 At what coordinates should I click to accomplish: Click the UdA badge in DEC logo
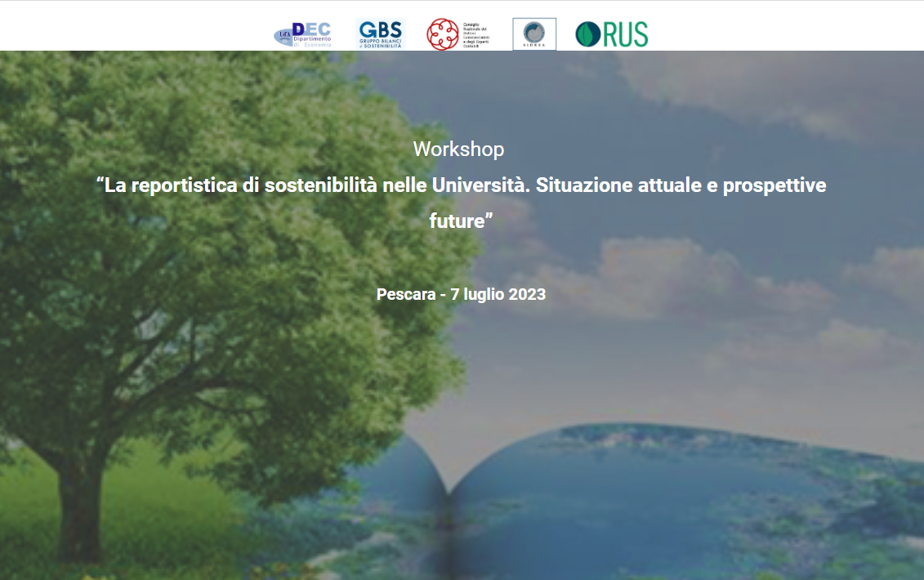pyautogui.click(x=283, y=34)
